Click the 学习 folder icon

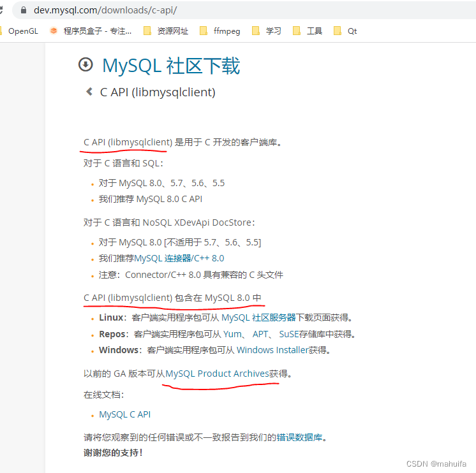click(x=256, y=31)
